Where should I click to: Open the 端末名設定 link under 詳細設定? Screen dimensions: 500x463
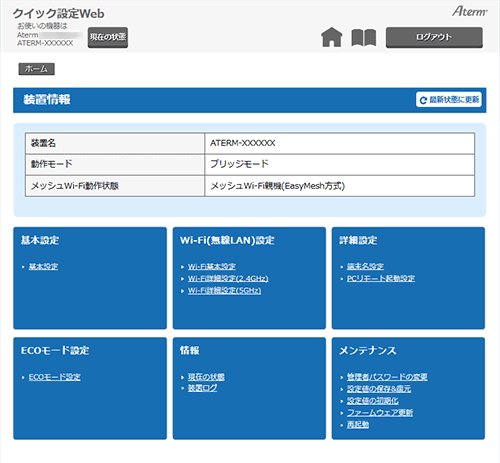[365, 267]
